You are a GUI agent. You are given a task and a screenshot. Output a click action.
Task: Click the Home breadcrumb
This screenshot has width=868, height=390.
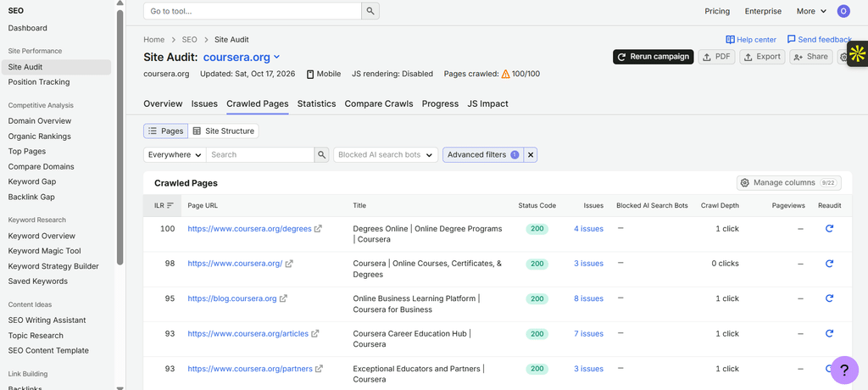click(x=154, y=39)
